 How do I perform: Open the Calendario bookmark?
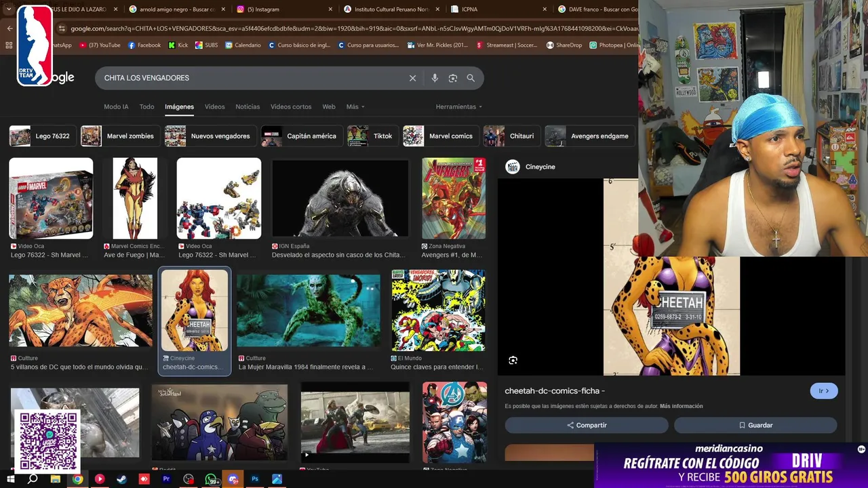(x=243, y=45)
